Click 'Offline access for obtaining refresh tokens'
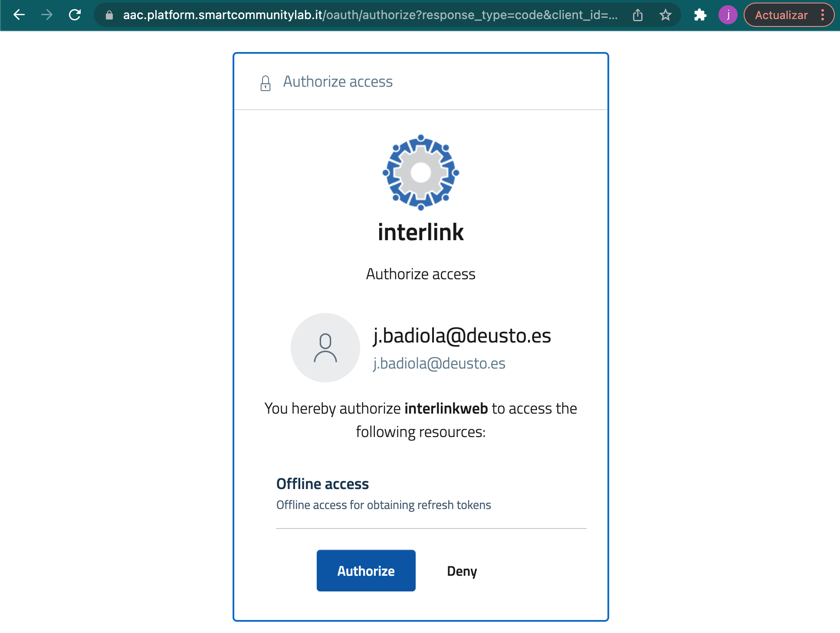The image size is (840, 633). tap(384, 505)
